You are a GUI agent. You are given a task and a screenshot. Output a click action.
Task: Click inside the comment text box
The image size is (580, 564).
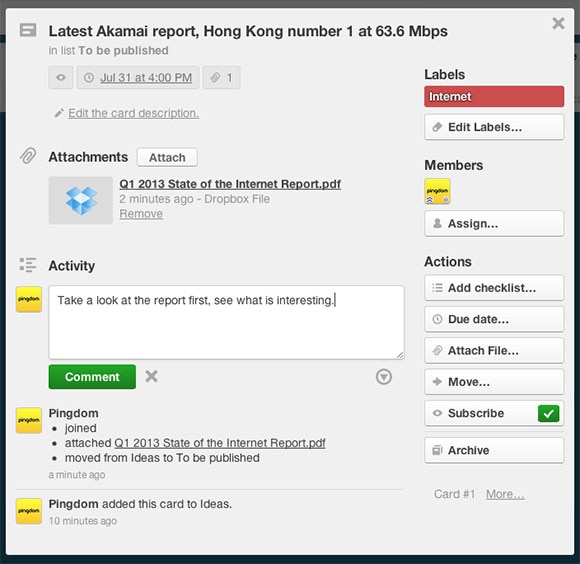(226, 322)
